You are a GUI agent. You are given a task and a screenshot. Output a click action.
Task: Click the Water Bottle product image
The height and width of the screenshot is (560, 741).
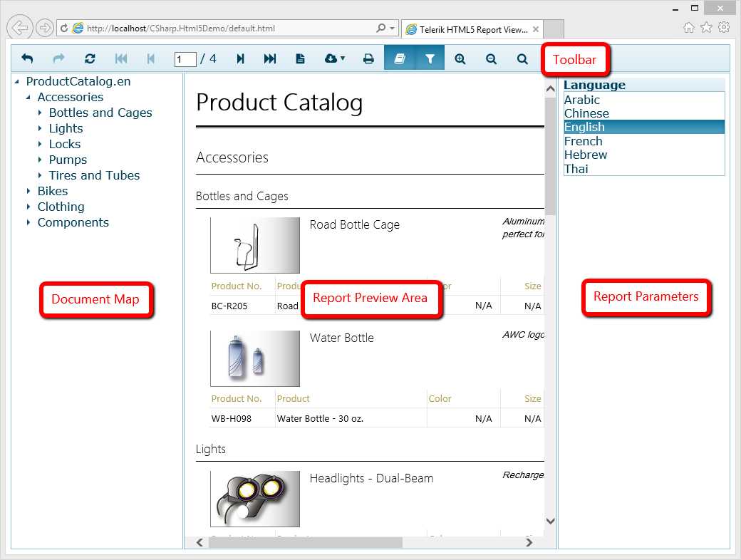pos(255,358)
